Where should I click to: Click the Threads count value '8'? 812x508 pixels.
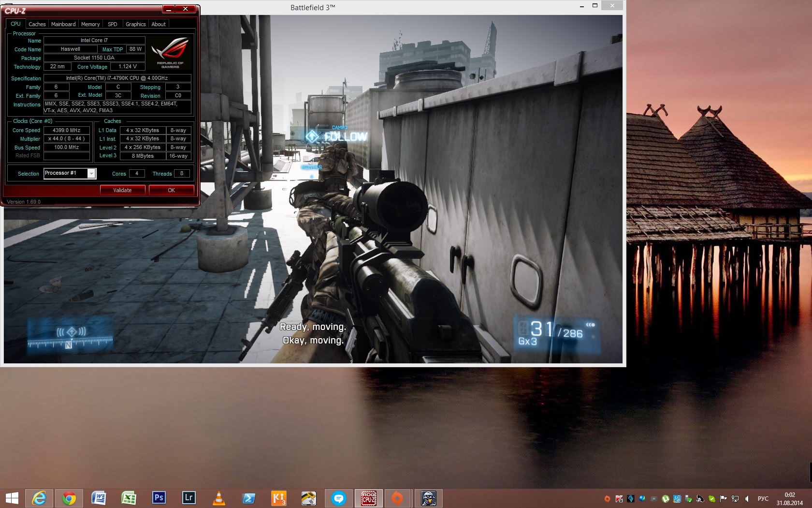click(x=182, y=174)
